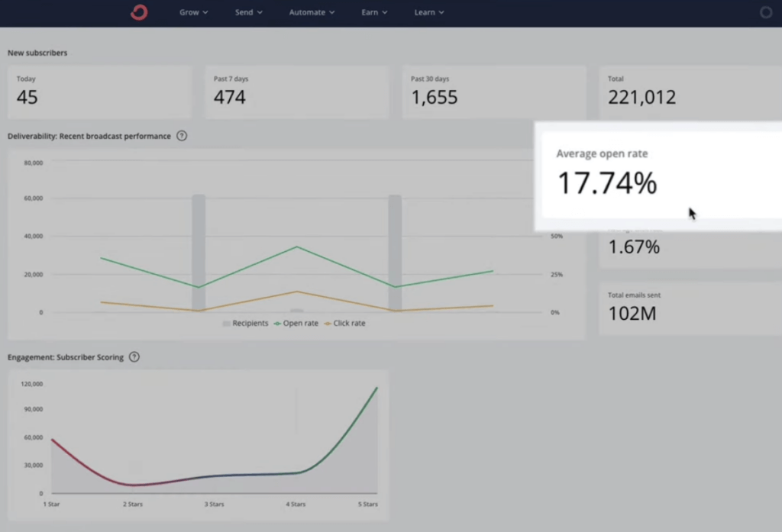Click the 80,000 y-axis label
Screen dimensions: 782x532
coord(34,163)
